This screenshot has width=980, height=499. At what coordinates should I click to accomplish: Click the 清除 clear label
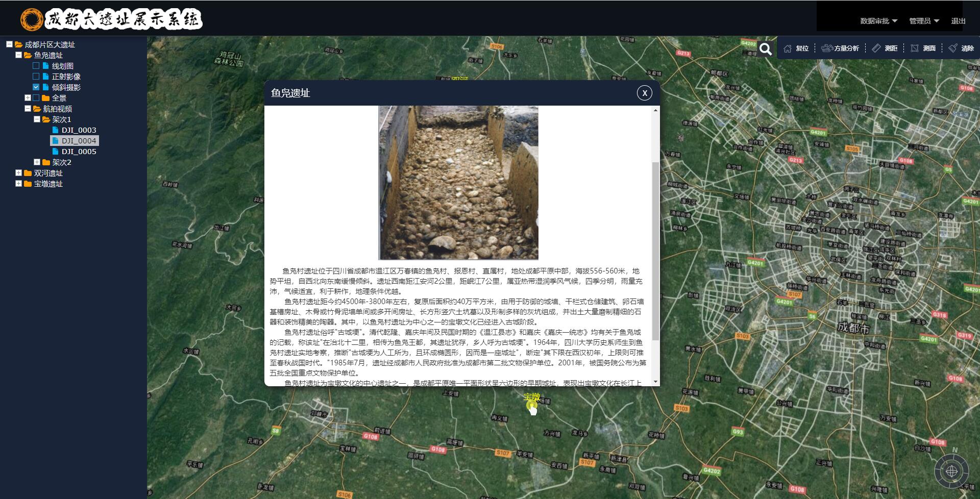[x=968, y=48]
